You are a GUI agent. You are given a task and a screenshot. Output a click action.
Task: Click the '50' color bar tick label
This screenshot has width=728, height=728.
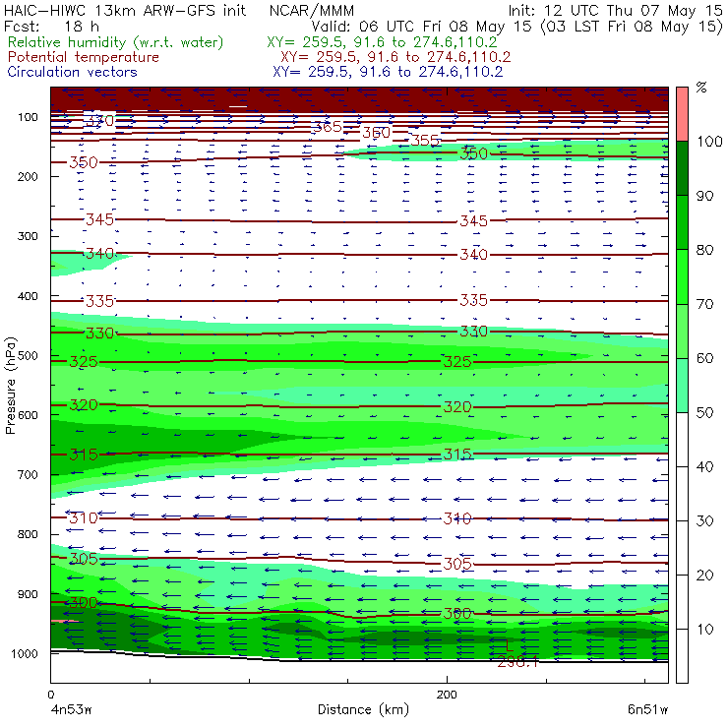pyautogui.click(x=704, y=412)
